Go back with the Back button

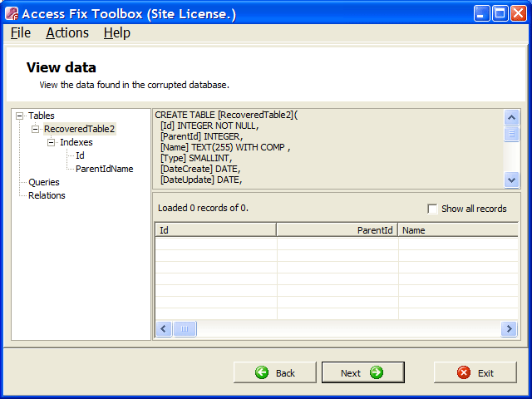[x=275, y=372]
